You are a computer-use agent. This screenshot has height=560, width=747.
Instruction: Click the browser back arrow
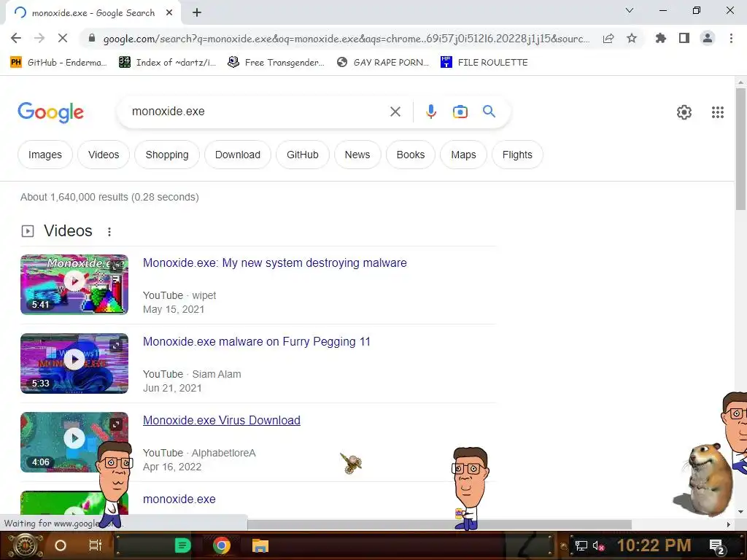(x=16, y=38)
